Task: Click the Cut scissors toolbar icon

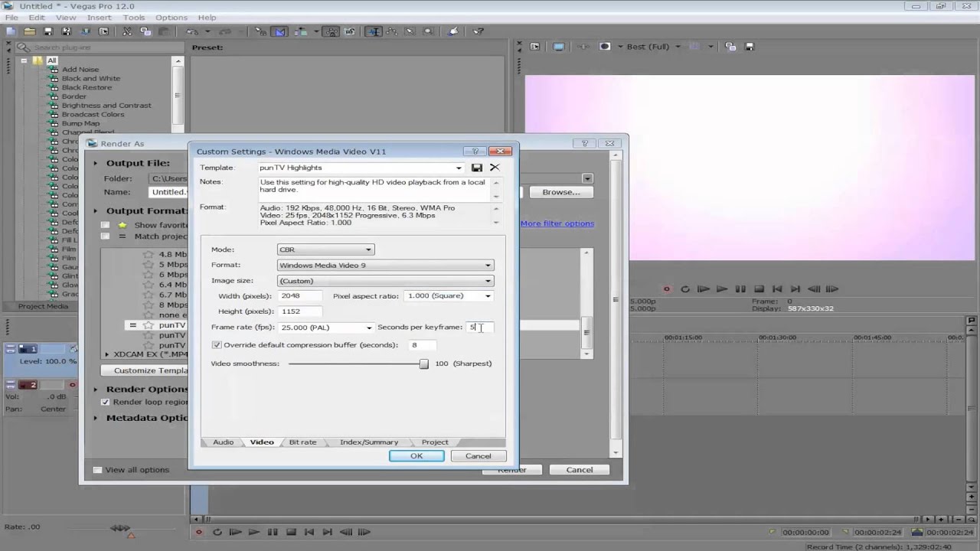Action: coord(127,31)
